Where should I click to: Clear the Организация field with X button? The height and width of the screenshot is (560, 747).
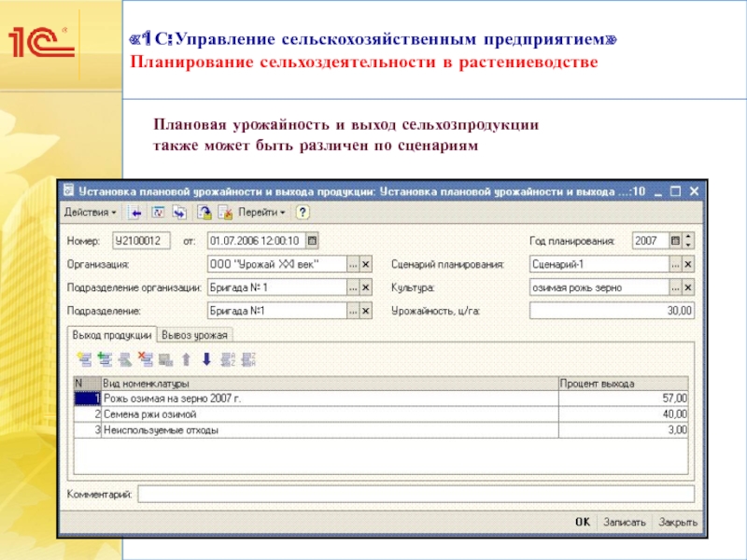(x=366, y=264)
